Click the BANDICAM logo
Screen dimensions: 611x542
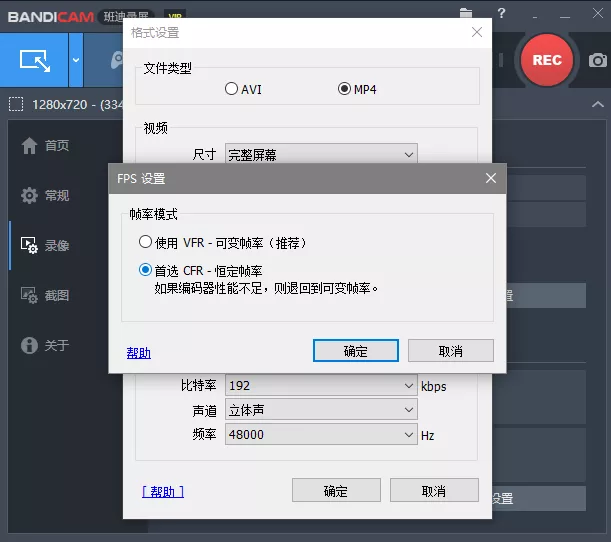(x=51, y=17)
